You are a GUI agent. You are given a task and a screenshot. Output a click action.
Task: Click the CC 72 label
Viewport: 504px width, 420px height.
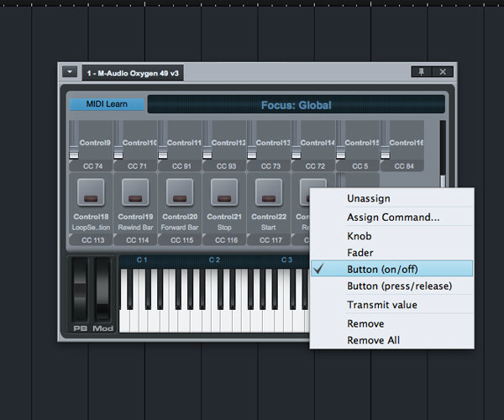315,166
